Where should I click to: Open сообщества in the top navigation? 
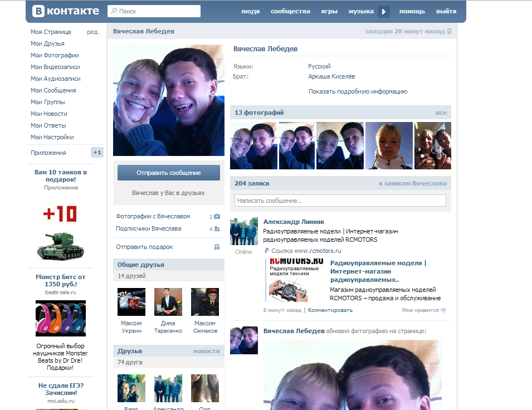click(290, 11)
